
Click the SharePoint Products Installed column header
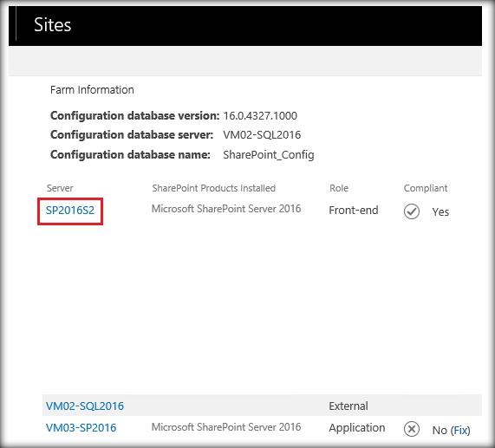(214, 188)
